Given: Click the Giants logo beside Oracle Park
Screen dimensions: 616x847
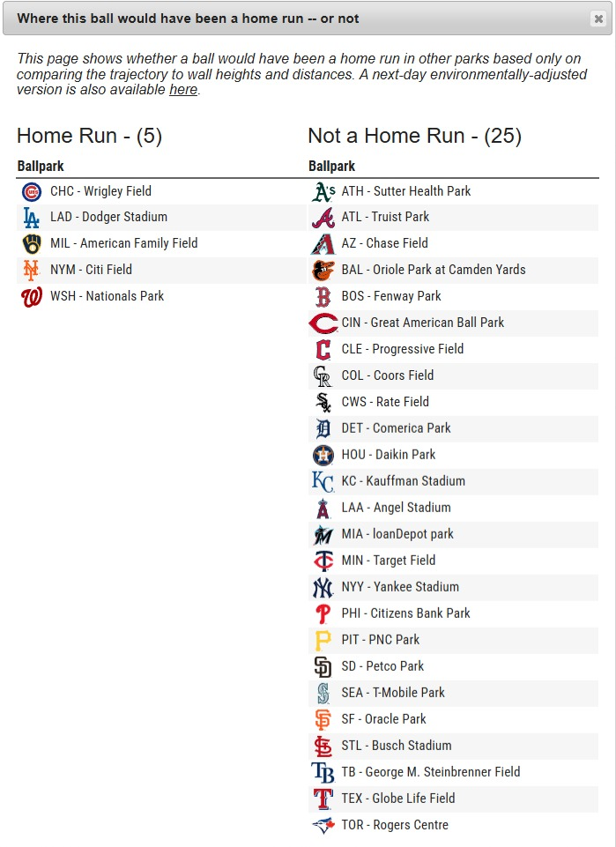Looking at the screenshot, I should [323, 720].
